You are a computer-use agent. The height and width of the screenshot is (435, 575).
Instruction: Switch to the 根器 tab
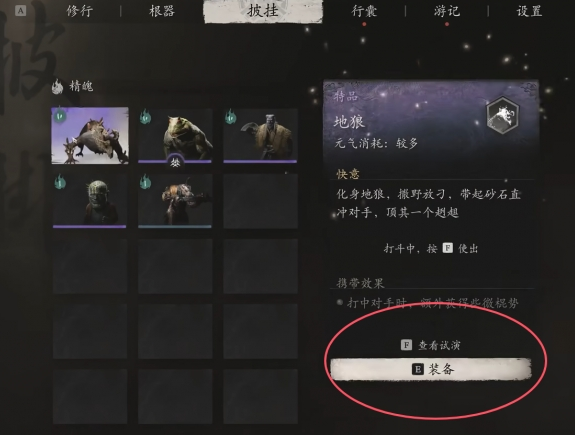coord(162,11)
